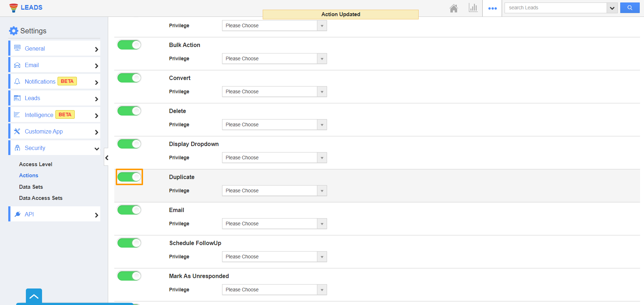Open the three-dots more menu
Screen dimensions: 644x305
click(x=492, y=8)
